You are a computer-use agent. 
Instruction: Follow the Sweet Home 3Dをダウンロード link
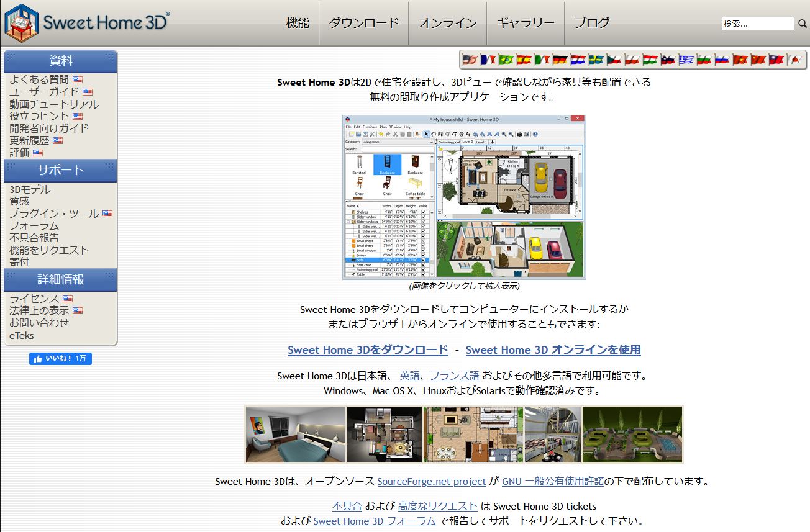368,349
